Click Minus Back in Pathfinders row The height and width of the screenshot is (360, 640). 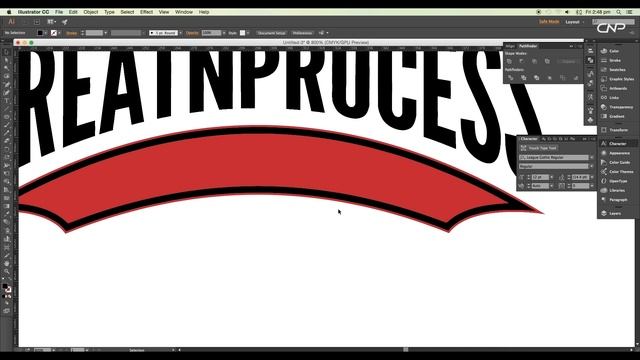click(576, 78)
